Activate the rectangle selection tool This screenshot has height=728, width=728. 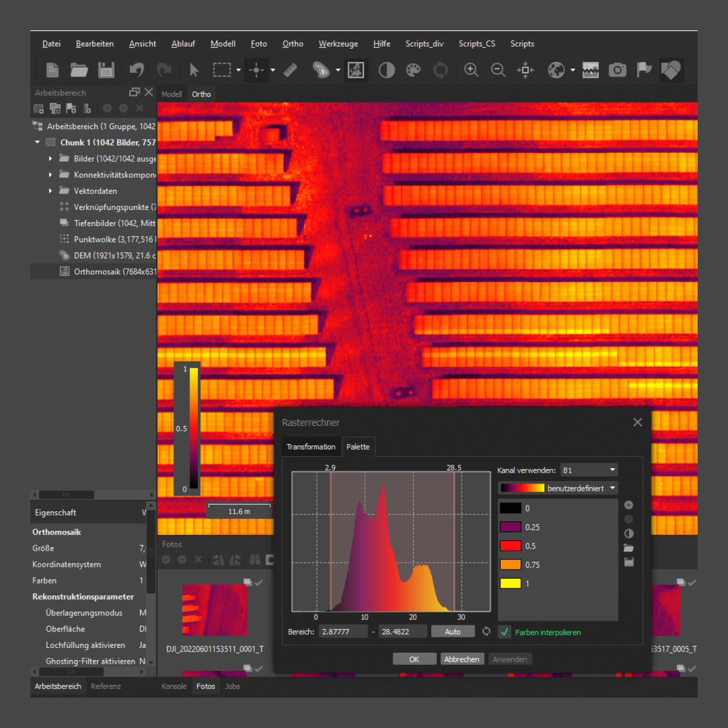click(x=222, y=70)
